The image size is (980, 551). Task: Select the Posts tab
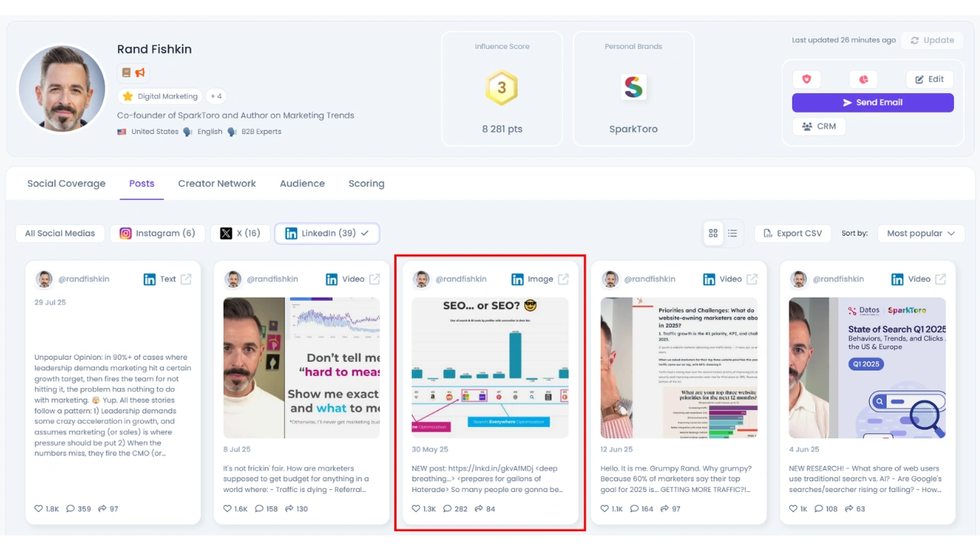[142, 184]
